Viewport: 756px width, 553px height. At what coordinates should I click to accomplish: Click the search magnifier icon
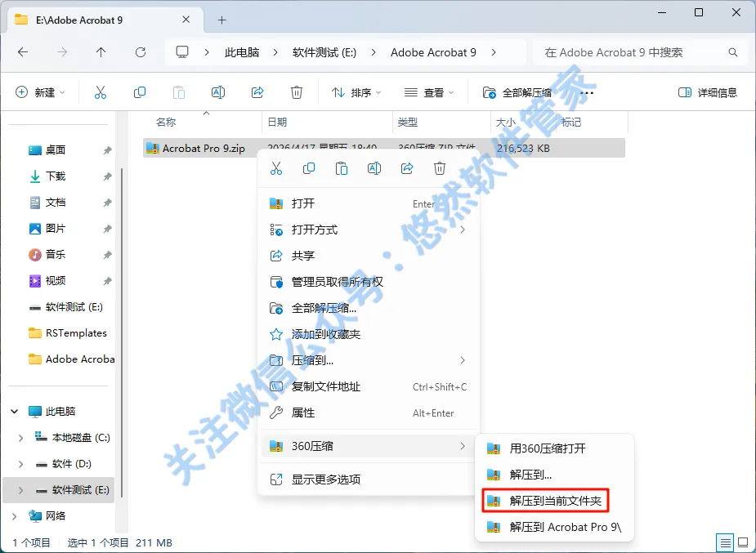click(733, 52)
